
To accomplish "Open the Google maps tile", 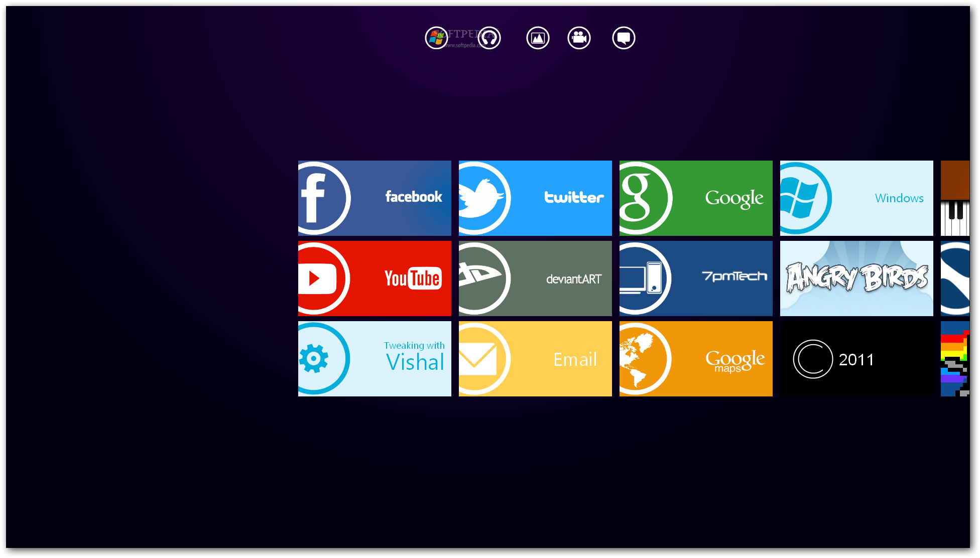I will tap(696, 359).
